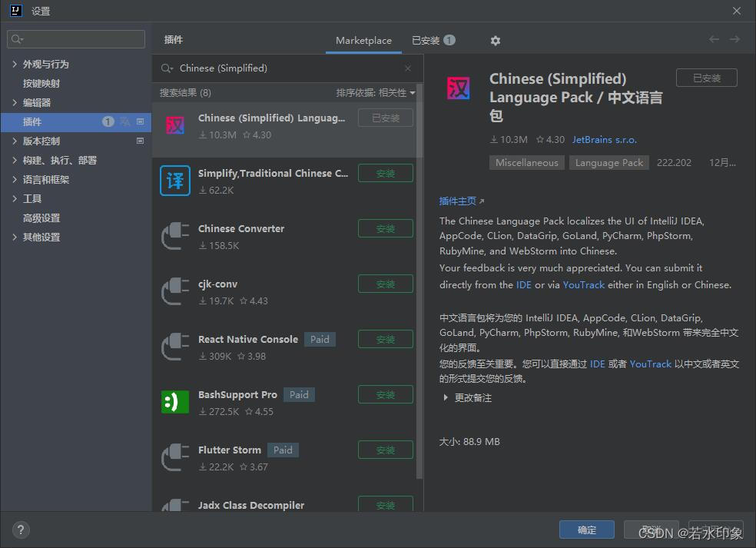
Task: Click the update count badge on 插件 row
Action: [108, 121]
